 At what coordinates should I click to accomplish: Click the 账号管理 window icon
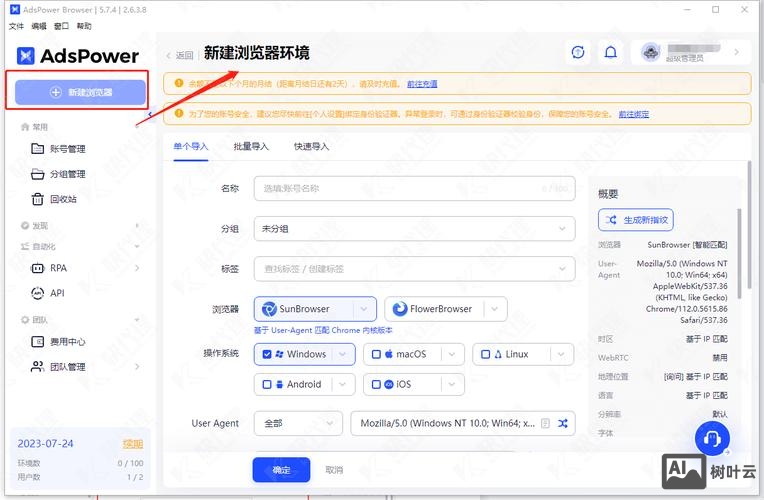(x=38, y=149)
